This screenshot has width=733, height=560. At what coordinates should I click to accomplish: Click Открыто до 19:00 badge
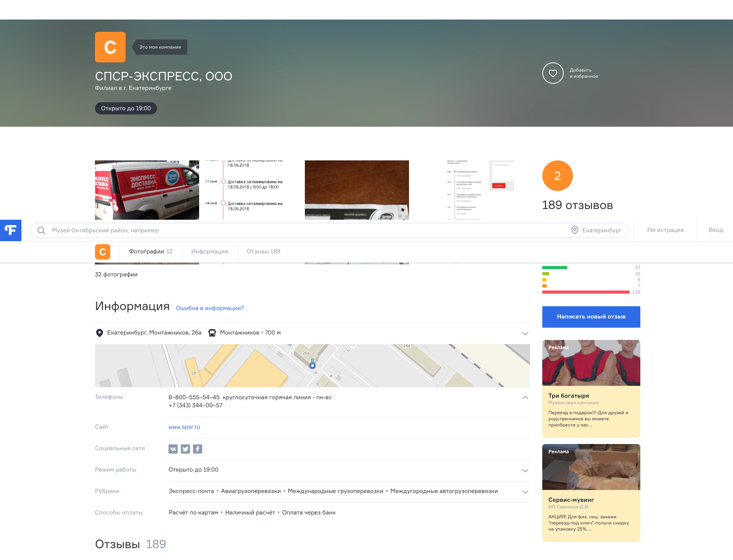tap(126, 108)
